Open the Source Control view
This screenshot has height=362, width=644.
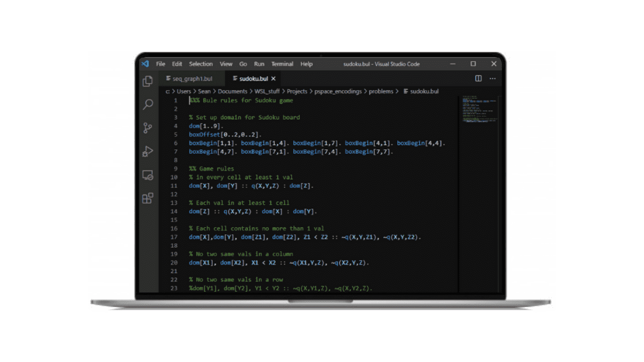tap(148, 128)
